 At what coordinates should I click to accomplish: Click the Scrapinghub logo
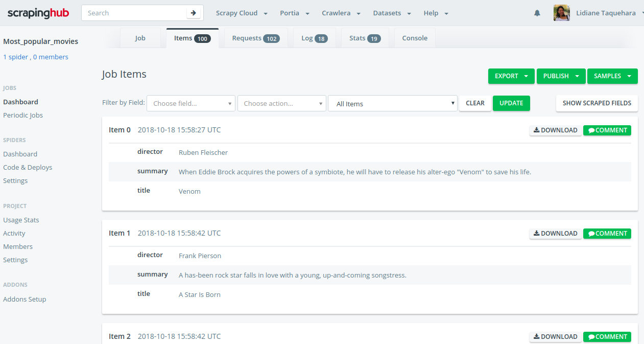(x=38, y=13)
